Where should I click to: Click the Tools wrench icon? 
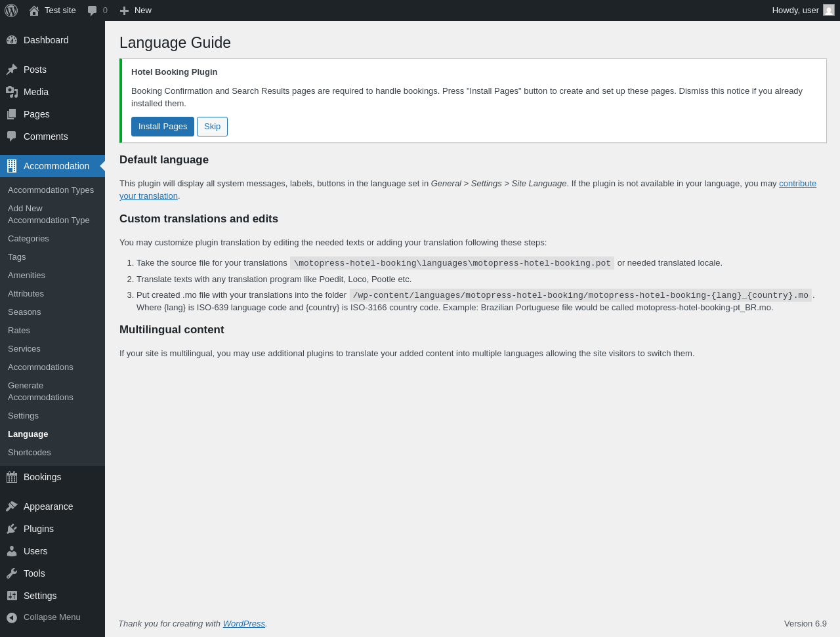[x=12, y=573]
